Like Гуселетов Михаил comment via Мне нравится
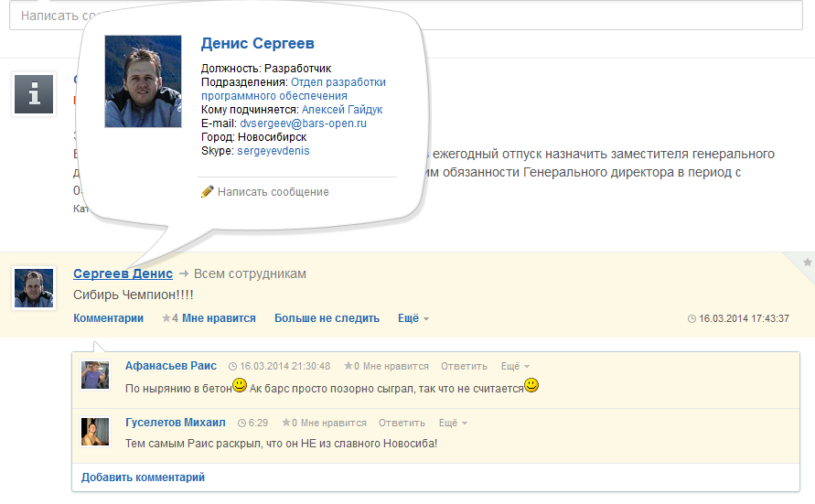The image size is (815, 504). click(x=333, y=423)
